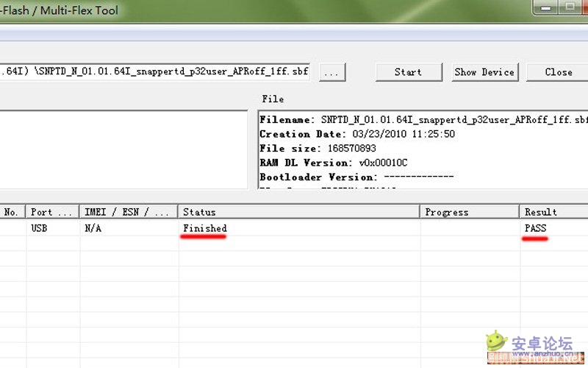
Task: Open file browser with the '...' button
Action: click(x=332, y=72)
